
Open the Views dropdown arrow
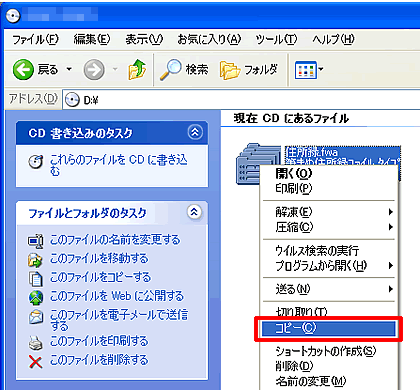click(x=321, y=69)
